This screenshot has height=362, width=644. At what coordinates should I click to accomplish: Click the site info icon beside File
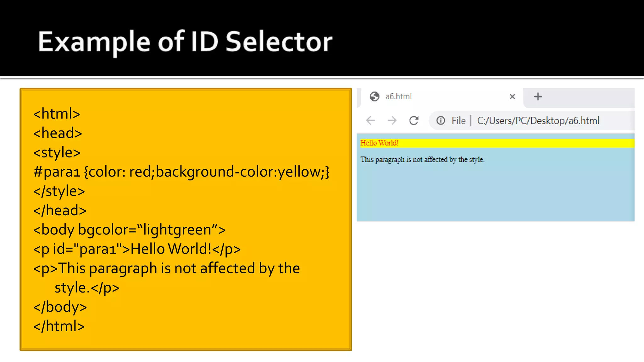click(x=441, y=121)
